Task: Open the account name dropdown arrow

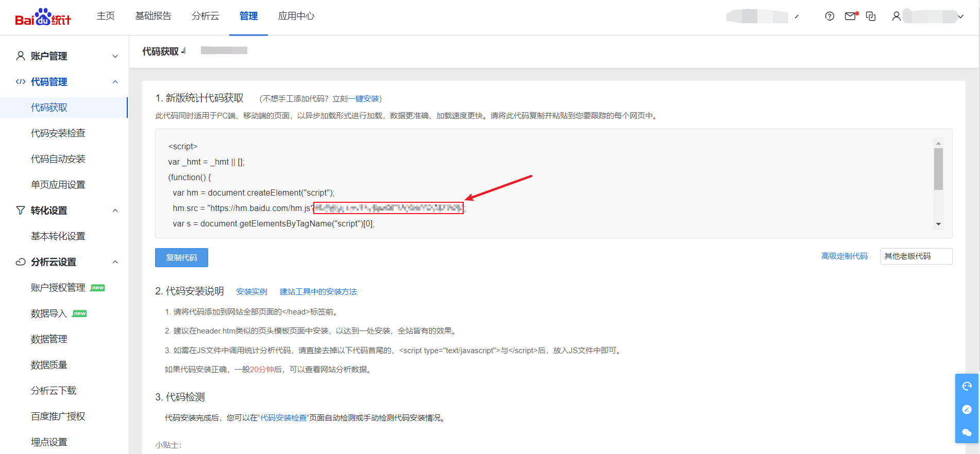Action: (x=960, y=16)
